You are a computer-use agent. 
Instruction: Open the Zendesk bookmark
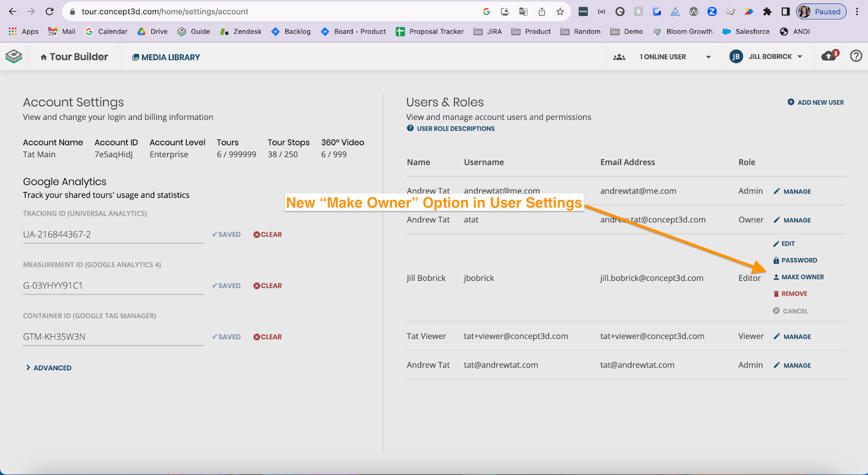coord(240,31)
